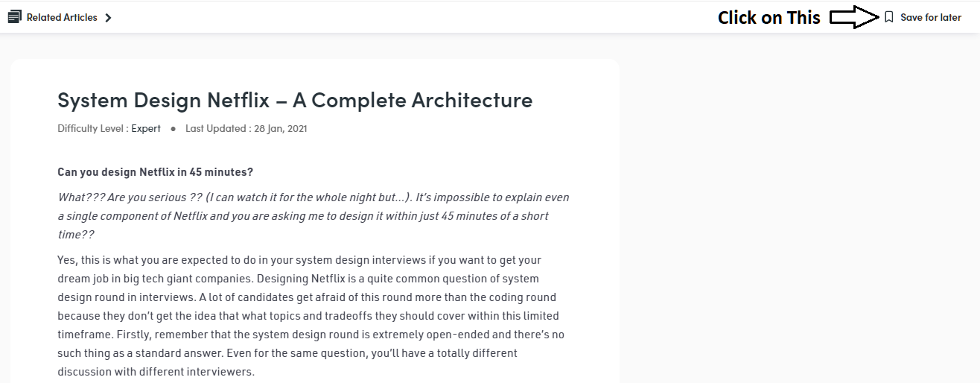Click the sentence starting "Yes, this is what"
The width and height of the screenshot is (980, 383).
[x=223, y=260]
